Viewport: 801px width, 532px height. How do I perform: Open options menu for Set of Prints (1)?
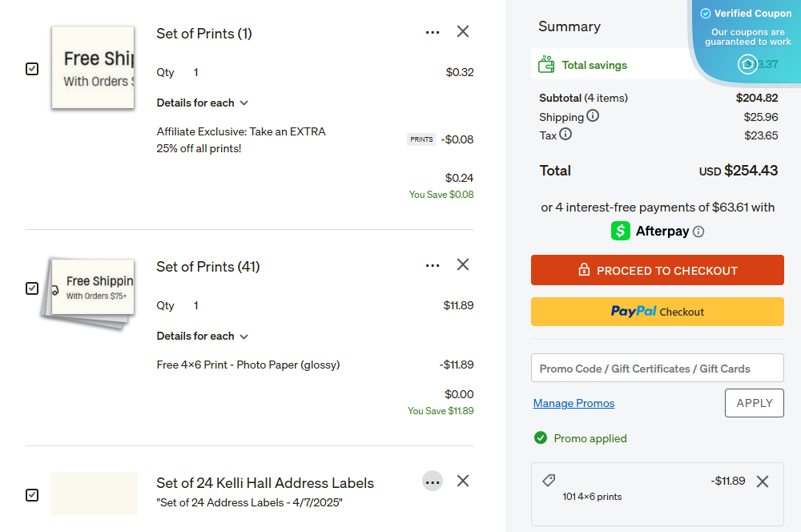433,32
